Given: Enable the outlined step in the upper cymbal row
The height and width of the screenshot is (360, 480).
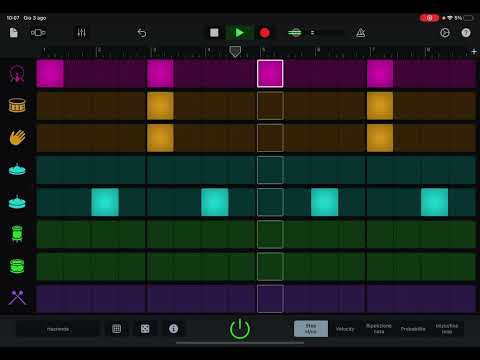Looking at the screenshot, I should tap(270, 170).
